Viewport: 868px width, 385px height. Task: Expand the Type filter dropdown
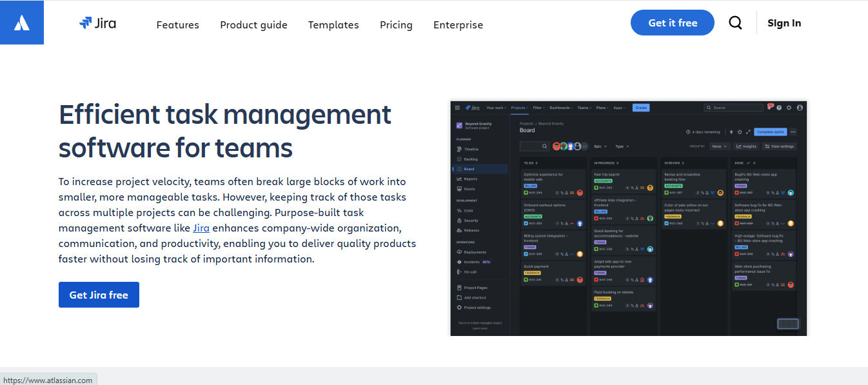coord(622,146)
